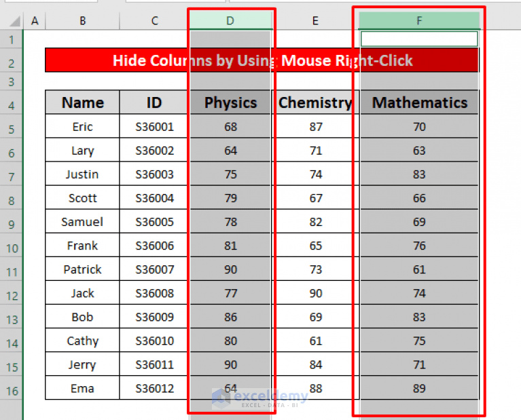This screenshot has height=420, width=521.
Task: Click ID cell 'S36006'
Action: click(154, 246)
